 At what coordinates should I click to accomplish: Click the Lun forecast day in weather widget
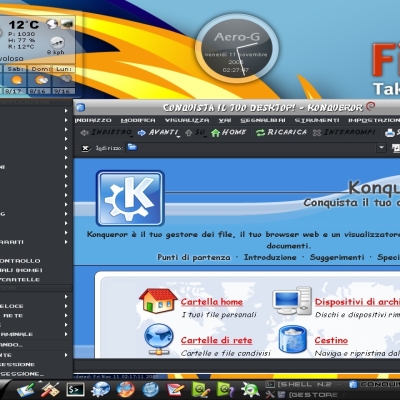[x=64, y=79]
